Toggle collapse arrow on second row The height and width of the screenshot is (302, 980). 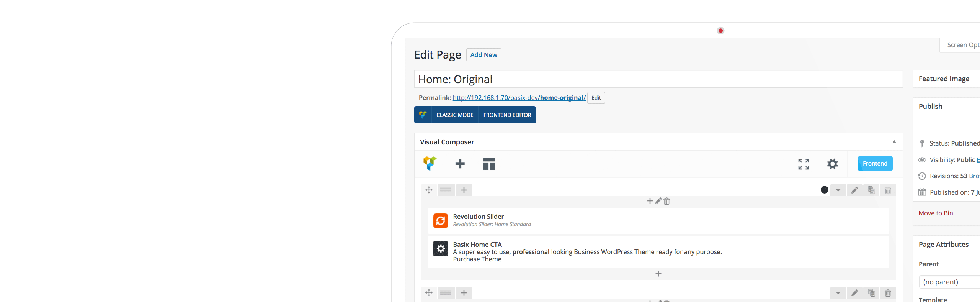click(838, 293)
